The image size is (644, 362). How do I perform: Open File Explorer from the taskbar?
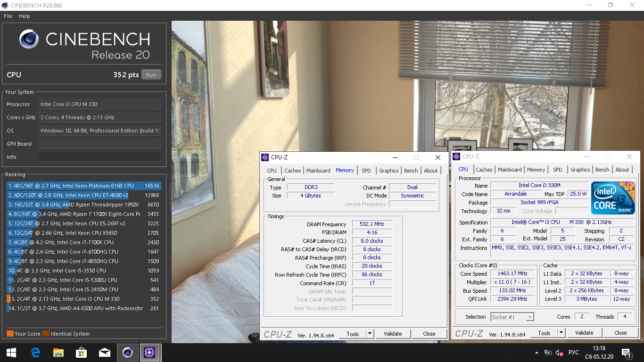pos(58,353)
